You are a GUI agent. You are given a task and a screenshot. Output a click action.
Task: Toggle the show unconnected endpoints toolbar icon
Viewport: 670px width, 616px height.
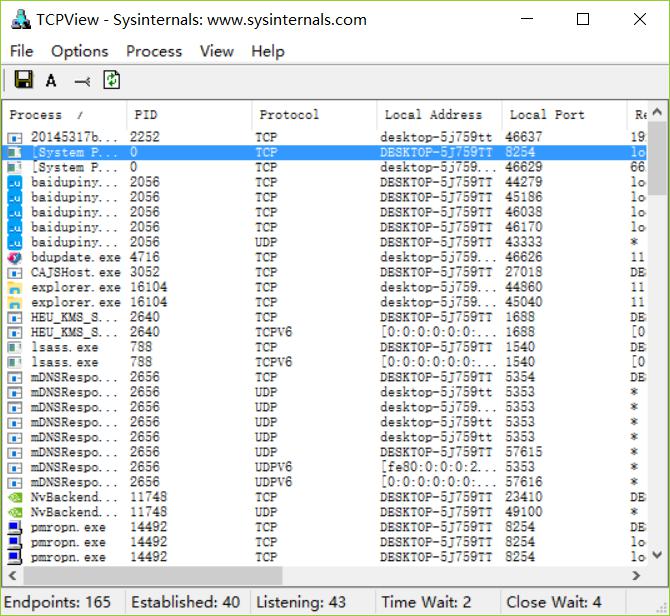pyautogui.click(x=82, y=81)
